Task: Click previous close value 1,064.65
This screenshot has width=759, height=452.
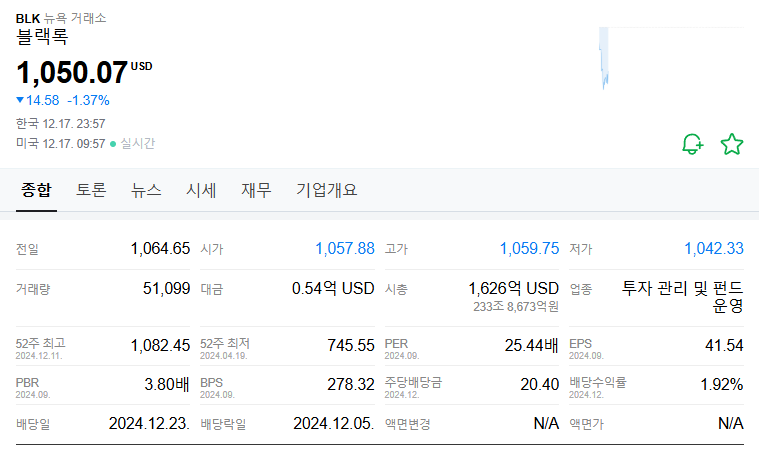Action: [x=160, y=249]
